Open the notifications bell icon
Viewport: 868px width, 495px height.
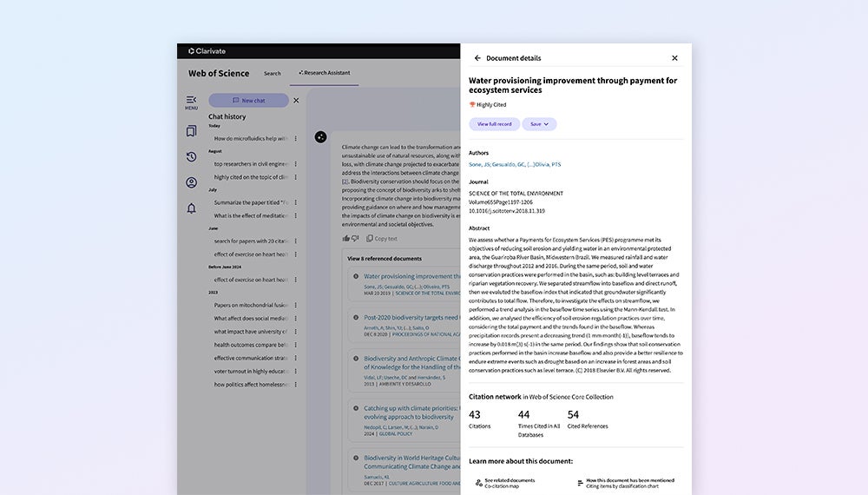[x=191, y=208]
